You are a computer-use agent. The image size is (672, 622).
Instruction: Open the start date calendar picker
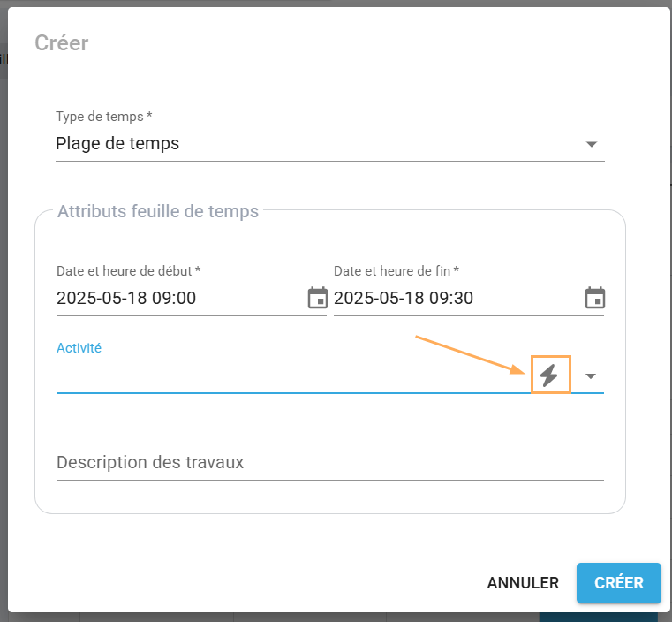tap(317, 298)
